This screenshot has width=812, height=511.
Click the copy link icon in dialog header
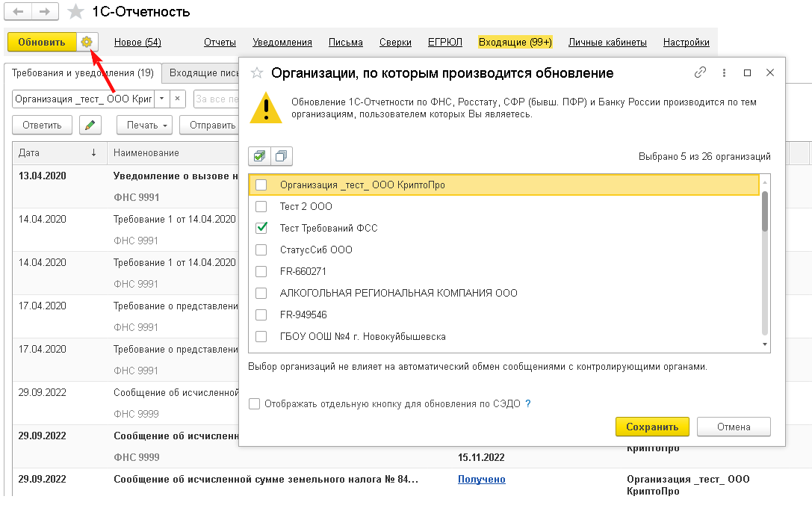point(700,72)
